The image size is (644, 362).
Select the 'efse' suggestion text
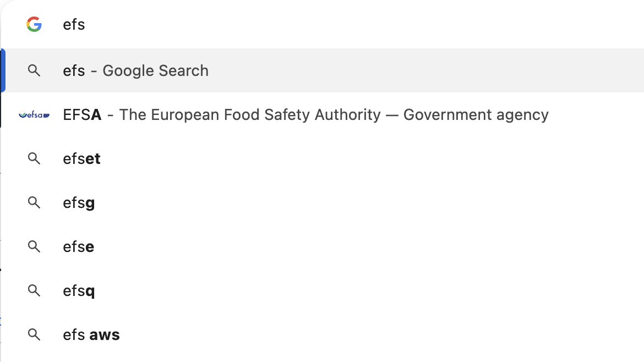click(78, 247)
